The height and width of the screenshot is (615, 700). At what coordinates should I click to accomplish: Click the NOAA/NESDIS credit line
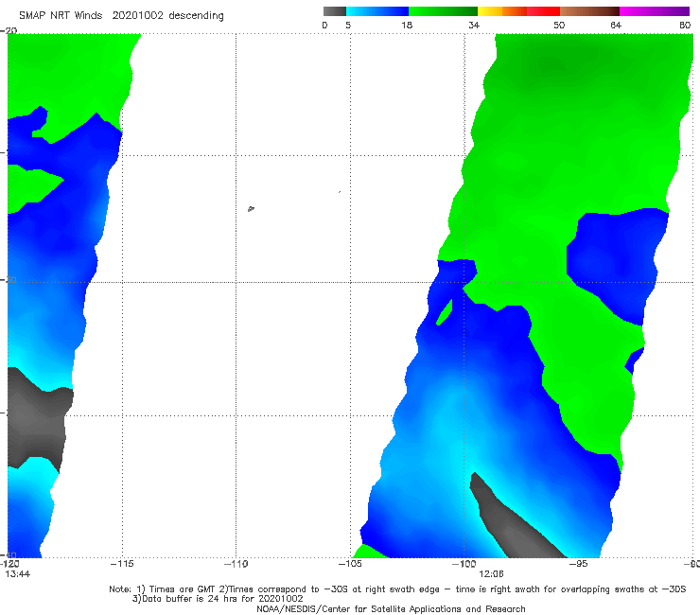click(391, 609)
